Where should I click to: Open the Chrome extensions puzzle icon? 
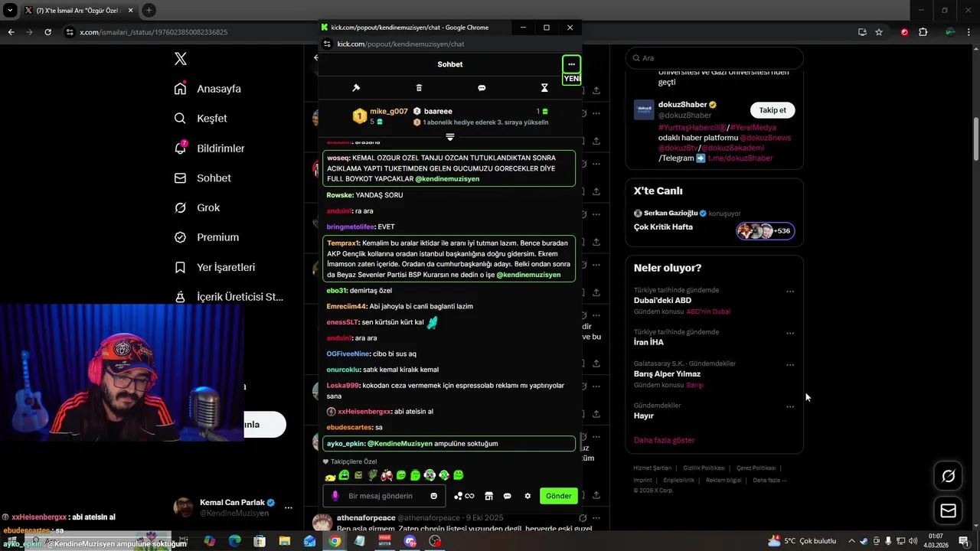(x=923, y=32)
